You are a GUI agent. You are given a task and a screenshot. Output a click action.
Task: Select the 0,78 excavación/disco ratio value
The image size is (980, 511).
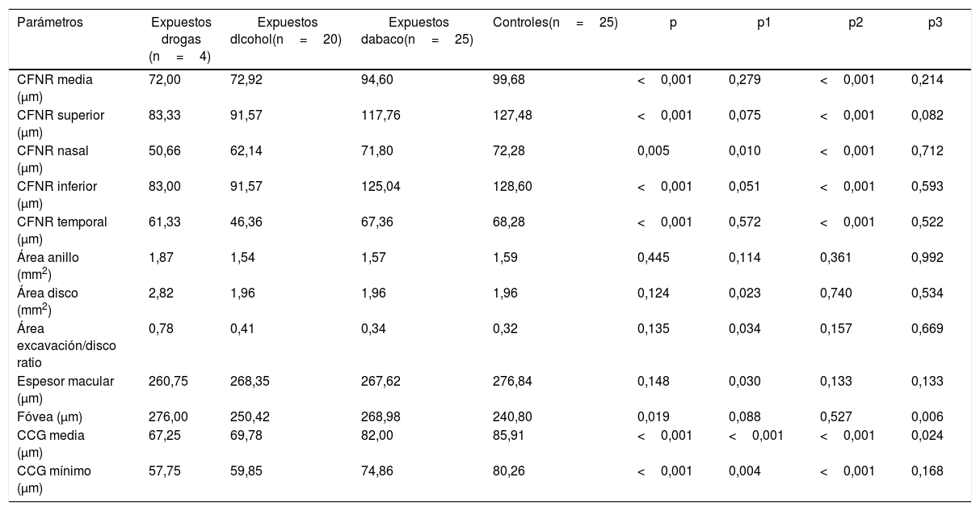click(x=160, y=328)
